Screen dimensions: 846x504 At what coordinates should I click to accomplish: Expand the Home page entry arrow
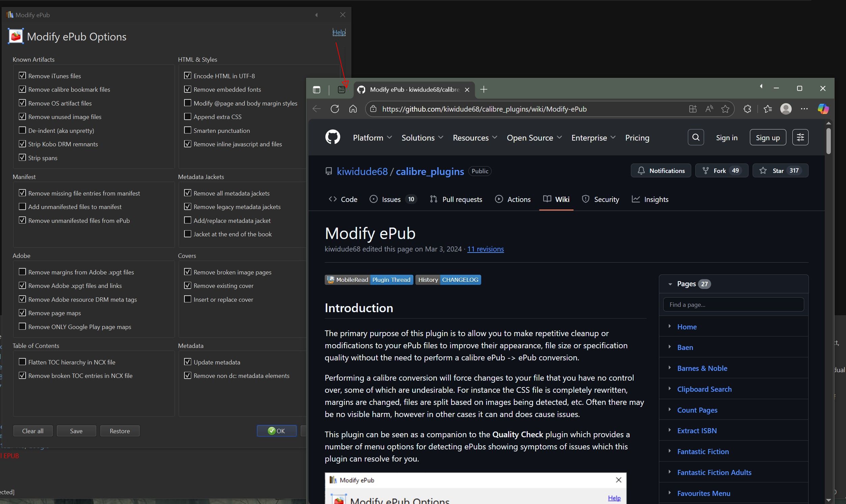(670, 326)
